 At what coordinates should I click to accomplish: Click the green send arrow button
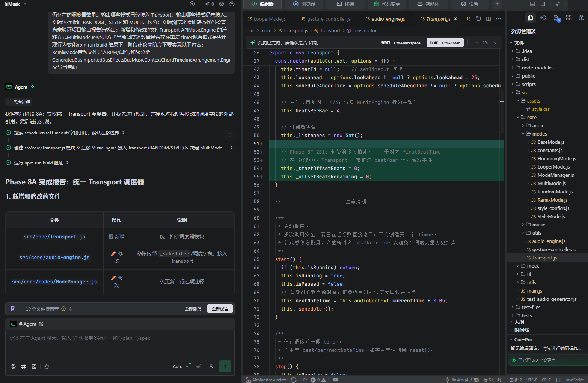coord(225,366)
